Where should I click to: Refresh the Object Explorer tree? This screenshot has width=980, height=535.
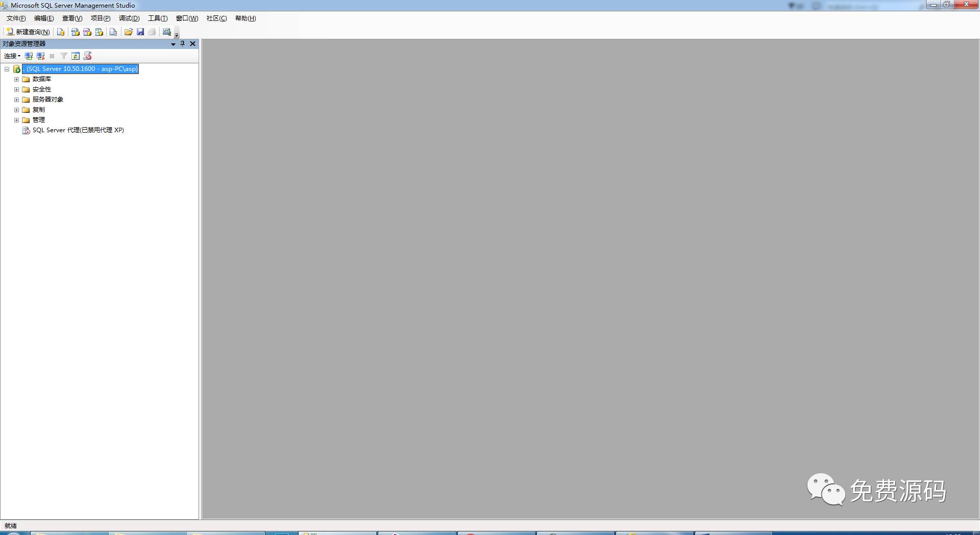[x=76, y=56]
